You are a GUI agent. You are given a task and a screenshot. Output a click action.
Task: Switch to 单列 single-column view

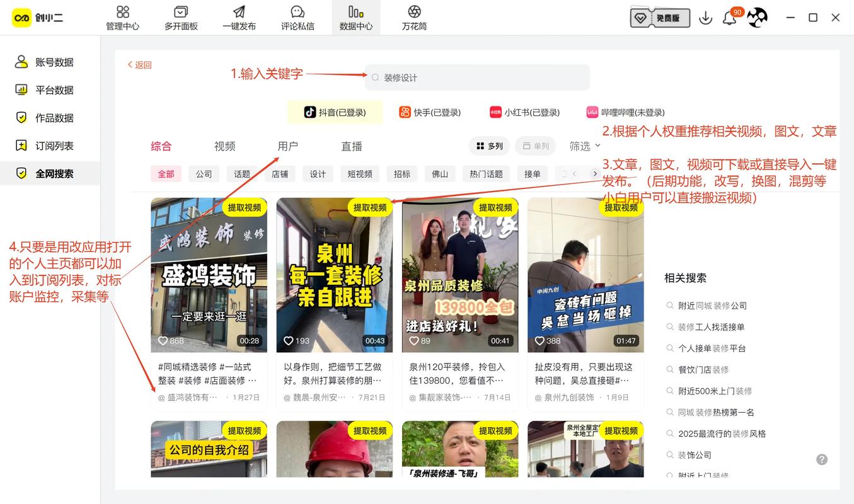536,146
